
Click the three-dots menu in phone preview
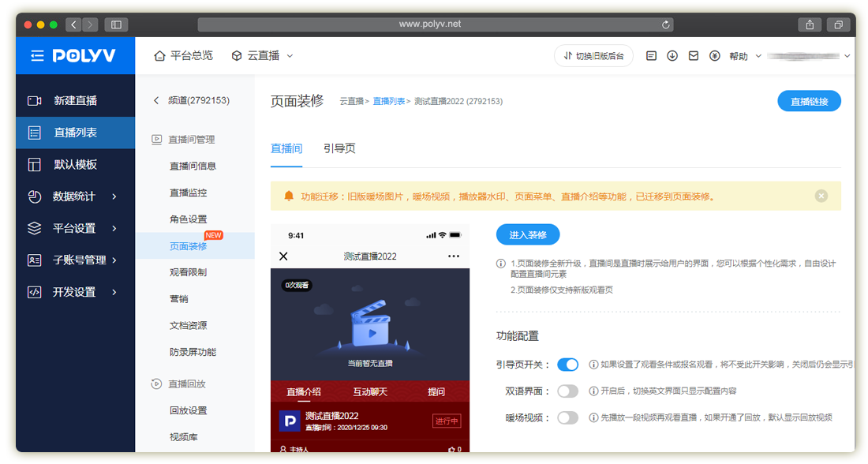[453, 256]
